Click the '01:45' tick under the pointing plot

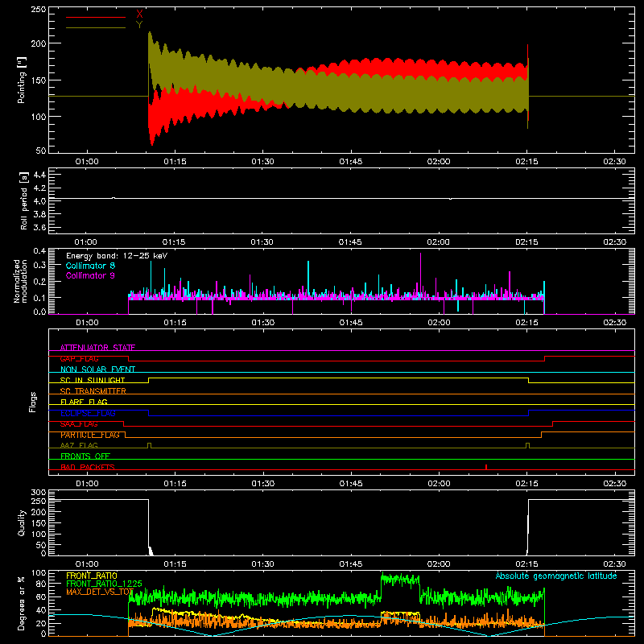pos(351,162)
